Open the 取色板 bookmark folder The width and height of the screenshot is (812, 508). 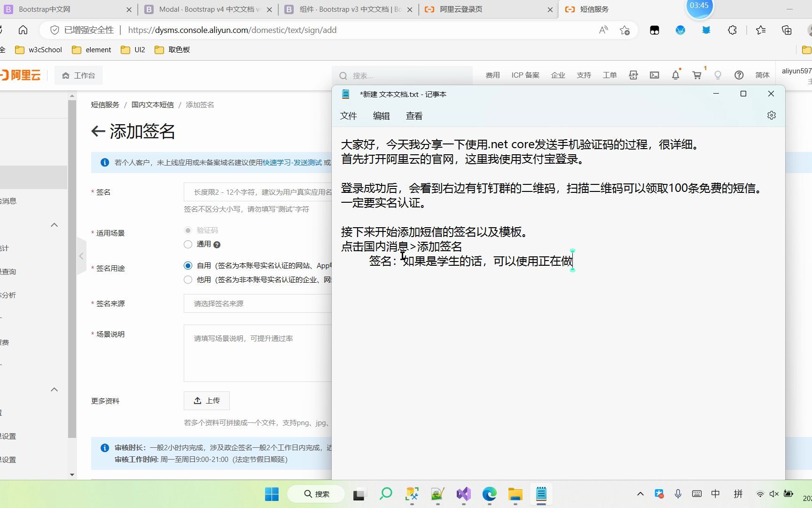[x=172, y=50]
